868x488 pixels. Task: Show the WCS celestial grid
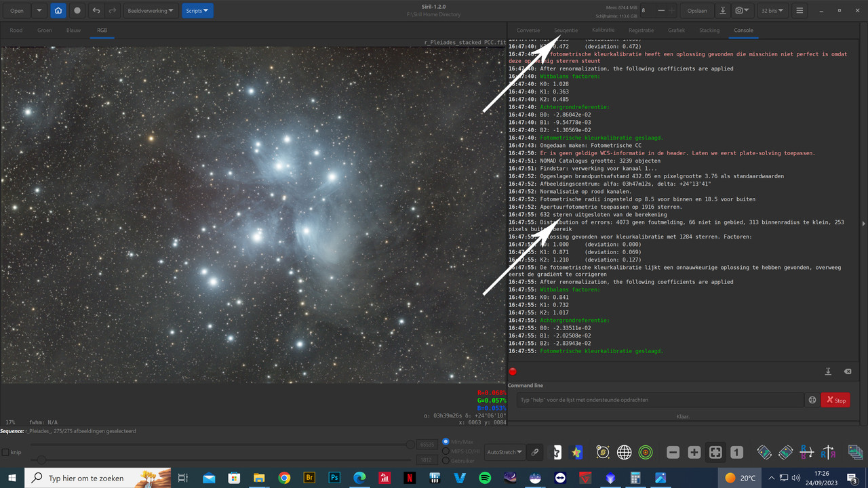[625, 452]
